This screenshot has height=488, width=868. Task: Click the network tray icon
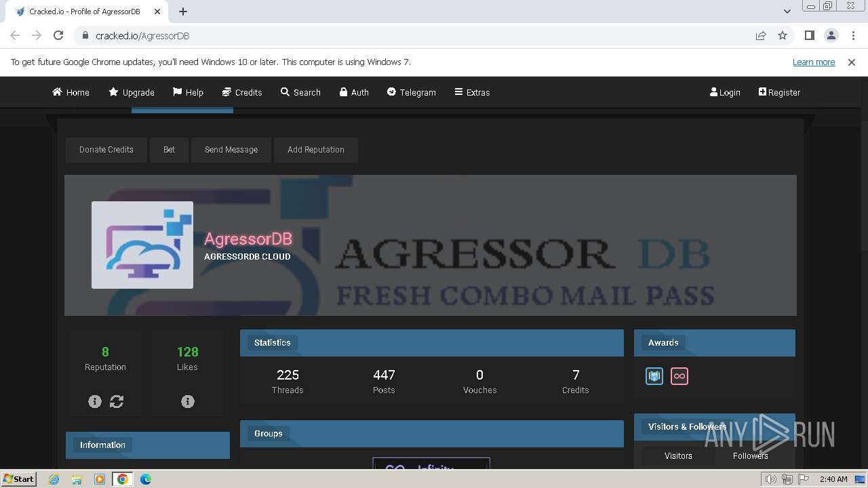(787, 479)
